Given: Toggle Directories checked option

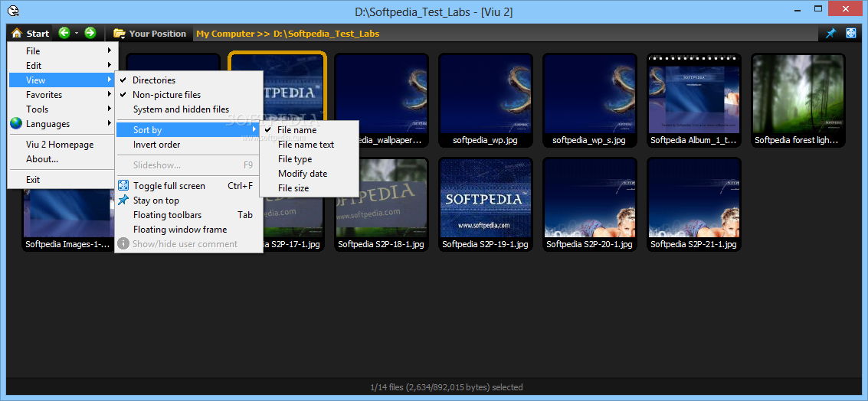Looking at the screenshot, I should (x=188, y=80).
